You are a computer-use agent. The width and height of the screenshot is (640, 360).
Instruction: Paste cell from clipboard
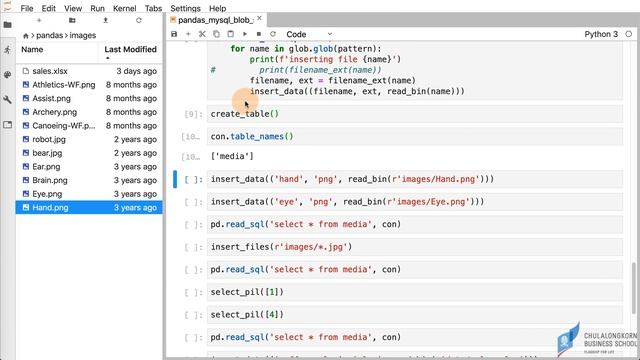[x=231, y=34]
